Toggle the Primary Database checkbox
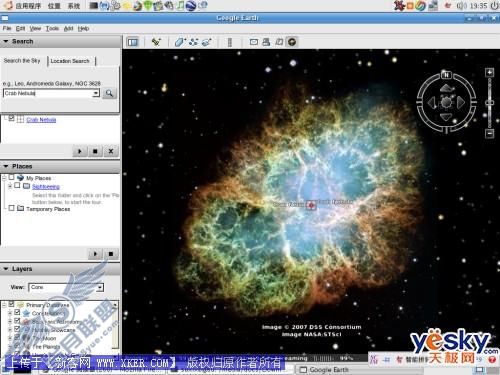The height and width of the screenshot is (375, 500). coord(12,304)
